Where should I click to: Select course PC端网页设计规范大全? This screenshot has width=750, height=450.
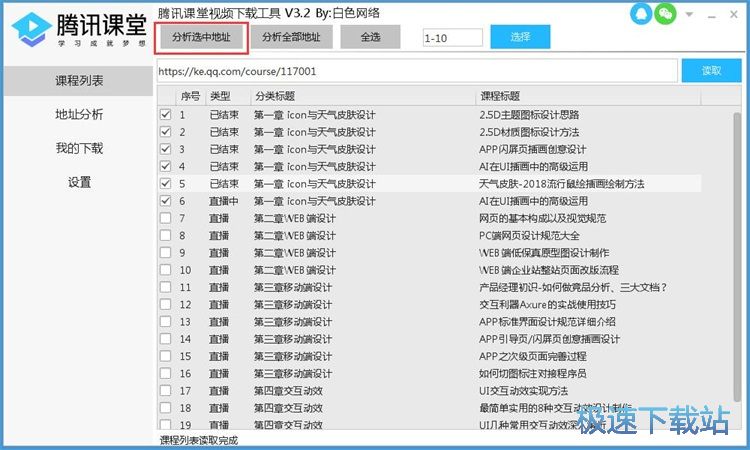coord(529,235)
